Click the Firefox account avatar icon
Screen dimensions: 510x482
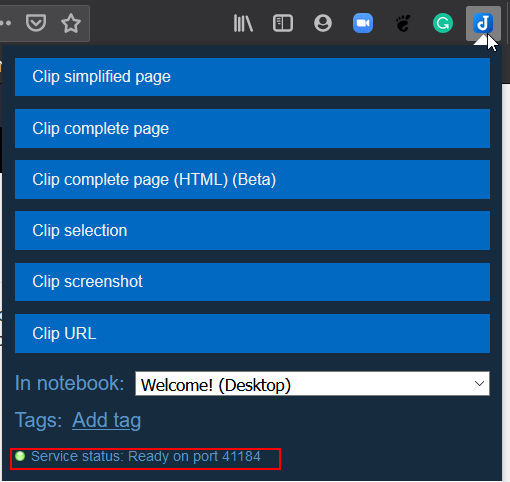click(323, 23)
